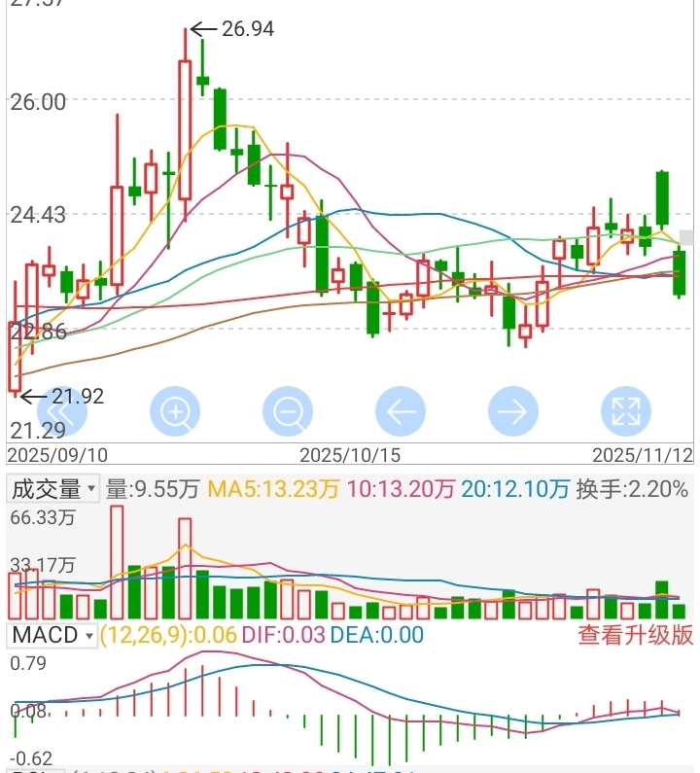700x773 pixels.
Task: Tap the gray price marker on right edge
Action: point(686,237)
